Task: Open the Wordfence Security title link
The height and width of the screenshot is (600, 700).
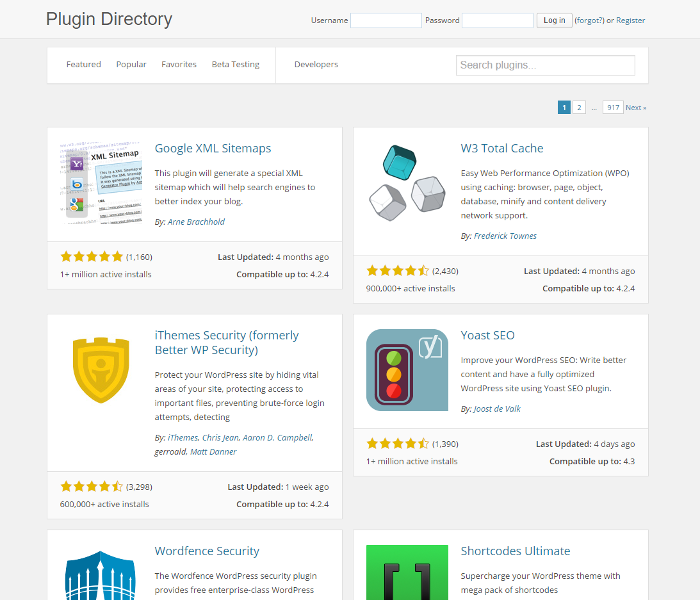Action: point(207,551)
